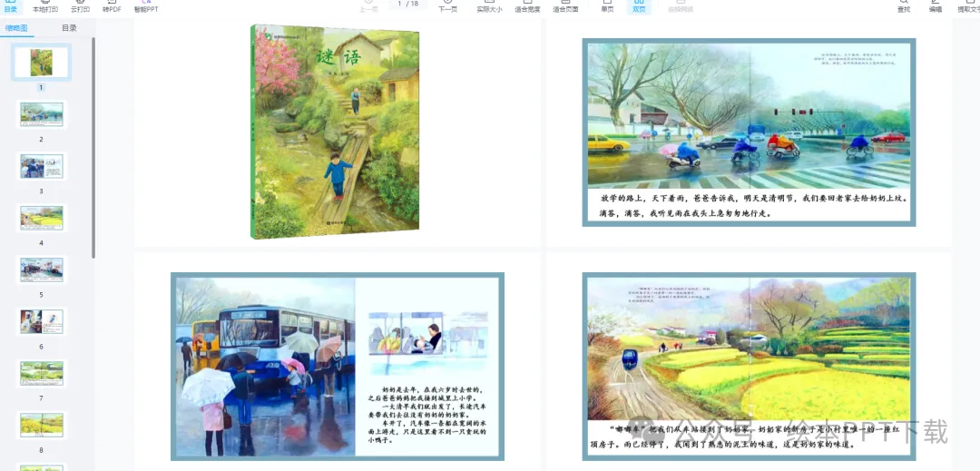
Task: Click the bus station illustration page
Action: tap(338, 366)
